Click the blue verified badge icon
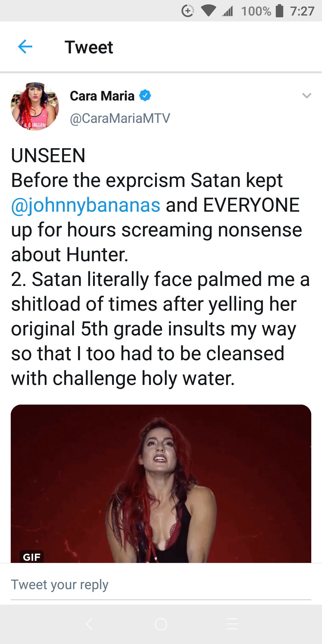The height and width of the screenshot is (644, 322). click(145, 96)
